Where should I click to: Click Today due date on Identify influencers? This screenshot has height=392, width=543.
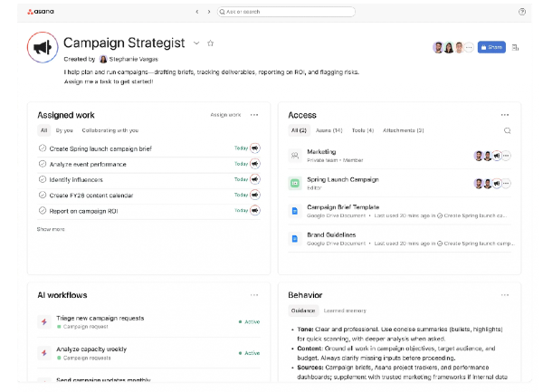point(241,179)
